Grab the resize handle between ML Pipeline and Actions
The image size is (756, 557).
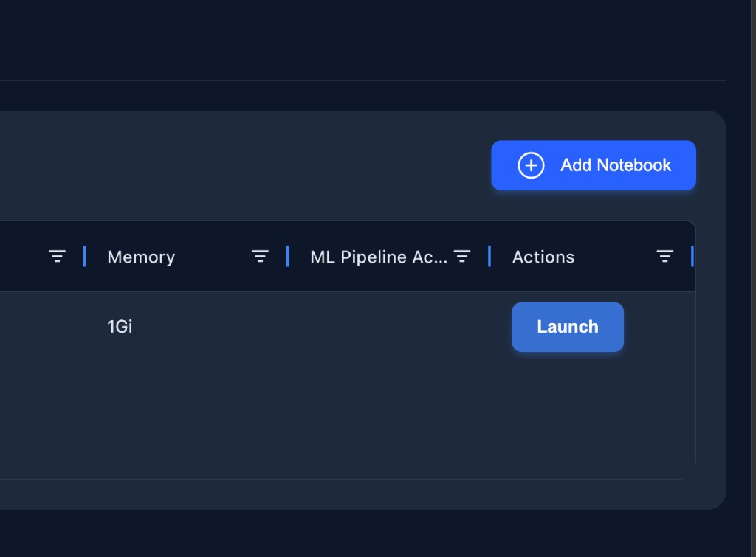tap(489, 256)
